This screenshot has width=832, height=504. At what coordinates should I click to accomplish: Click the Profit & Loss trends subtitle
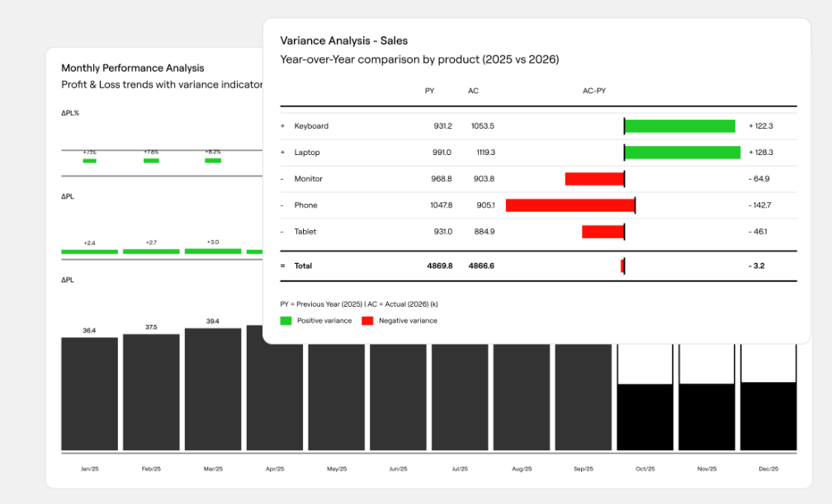pyautogui.click(x=162, y=85)
